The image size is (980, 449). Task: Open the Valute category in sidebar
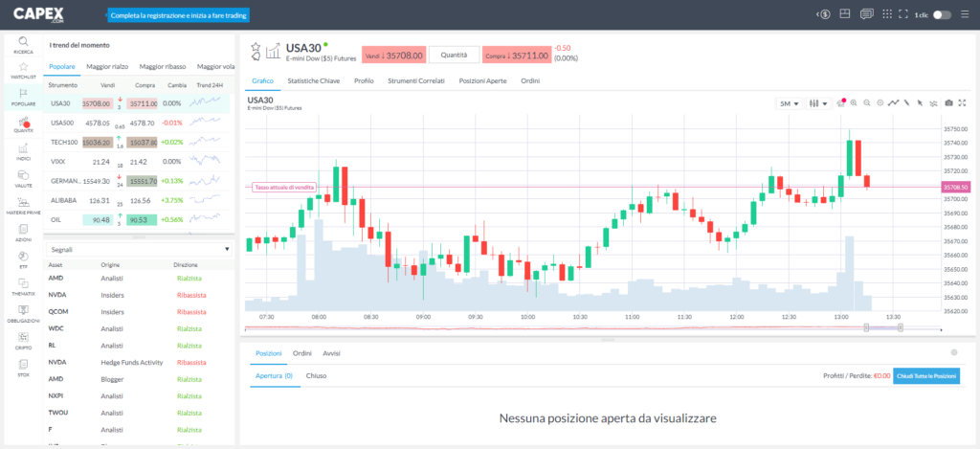coord(23,178)
